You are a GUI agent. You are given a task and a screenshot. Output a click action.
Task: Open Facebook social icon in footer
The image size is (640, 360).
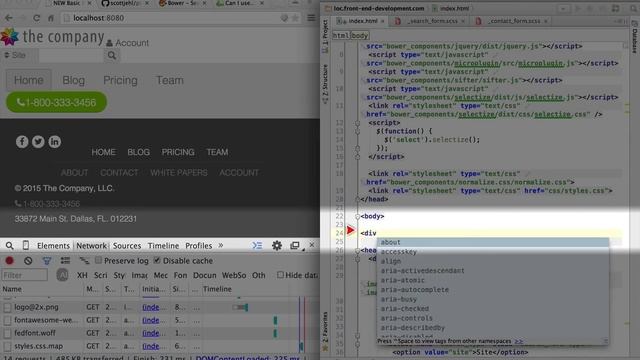pyautogui.click(x=22, y=142)
